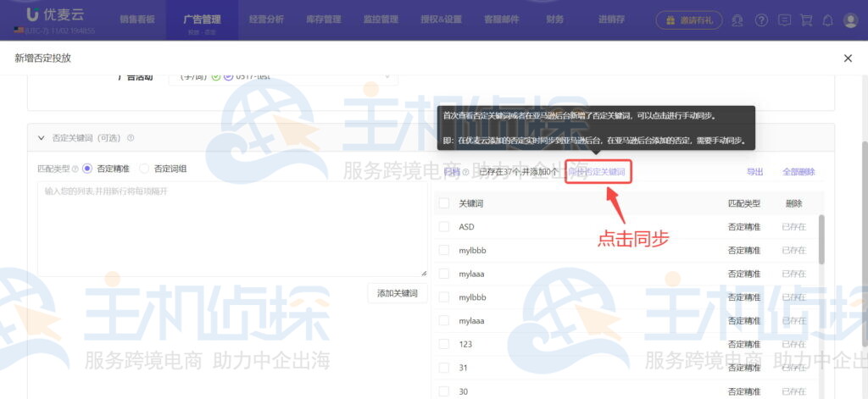The width and height of the screenshot is (868, 399).
Task: Open the notification bell
Action: [828, 19]
